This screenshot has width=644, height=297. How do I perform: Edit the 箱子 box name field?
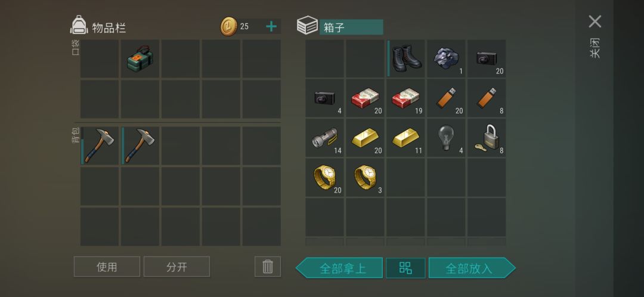(x=351, y=27)
